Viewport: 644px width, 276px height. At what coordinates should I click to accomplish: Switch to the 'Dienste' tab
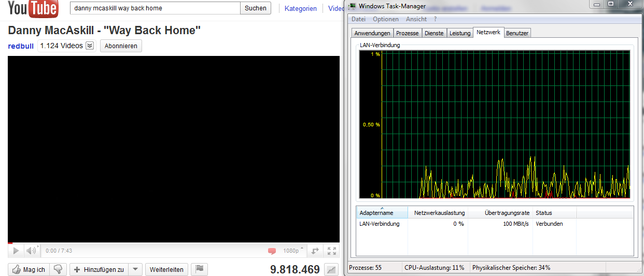click(434, 33)
